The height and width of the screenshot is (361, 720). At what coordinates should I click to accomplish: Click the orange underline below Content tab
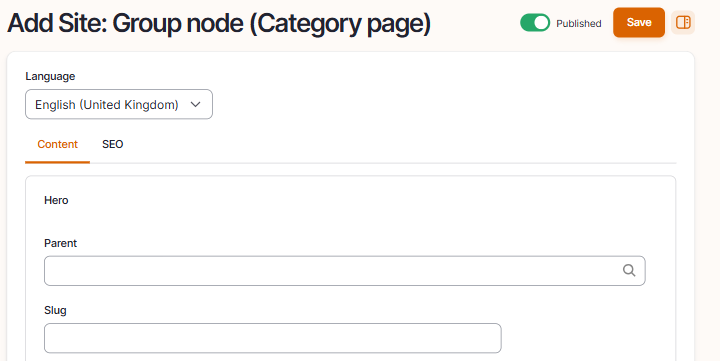tap(57, 162)
